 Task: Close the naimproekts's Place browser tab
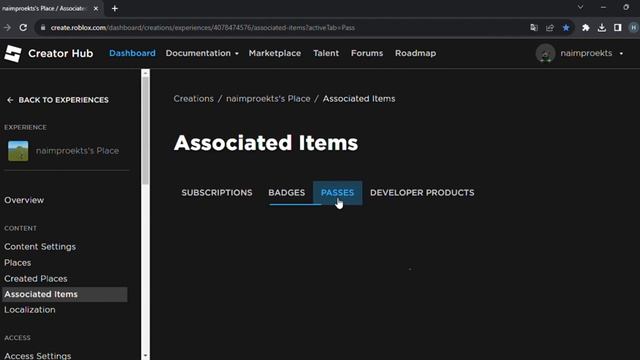(96, 8)
